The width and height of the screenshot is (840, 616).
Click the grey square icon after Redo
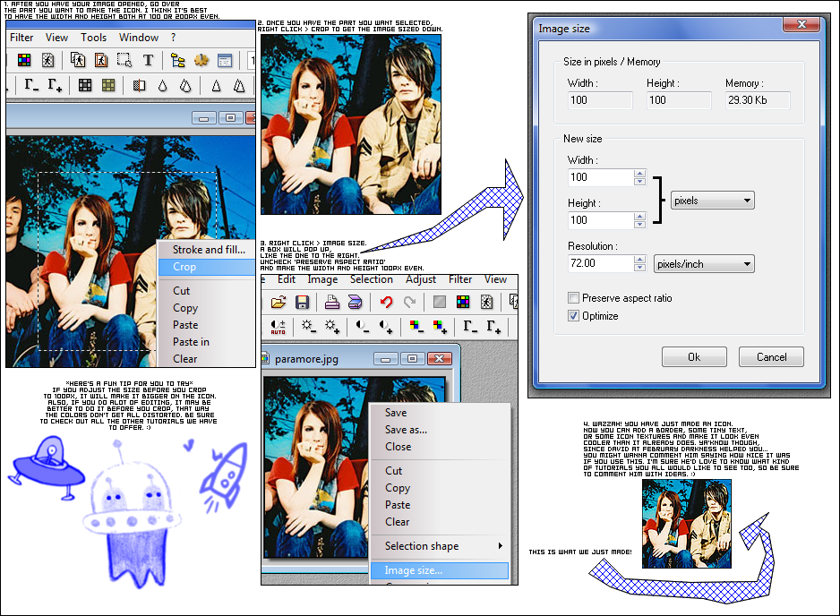point(440,302)
